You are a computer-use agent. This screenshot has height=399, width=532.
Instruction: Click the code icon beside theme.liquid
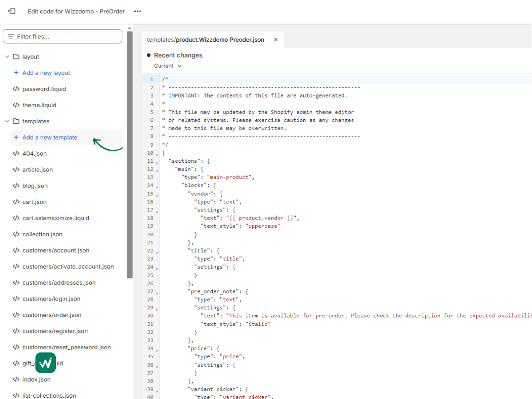pyautogui.click(x=16, y=105)
